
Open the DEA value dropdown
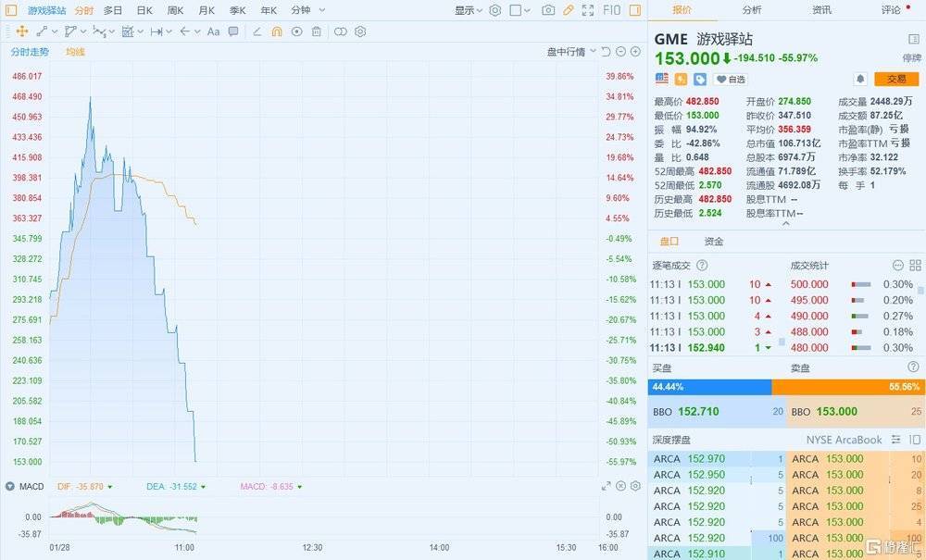tap(203, 487)
